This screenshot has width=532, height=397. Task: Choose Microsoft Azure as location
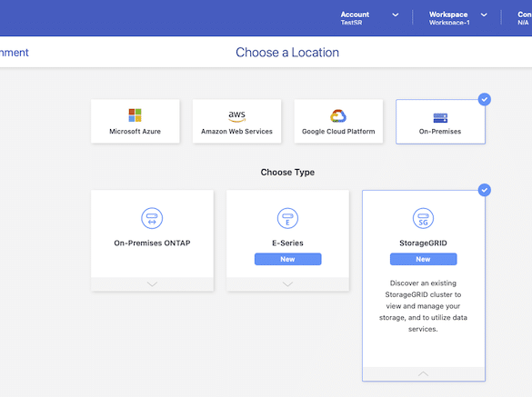[x=135, y=121]
